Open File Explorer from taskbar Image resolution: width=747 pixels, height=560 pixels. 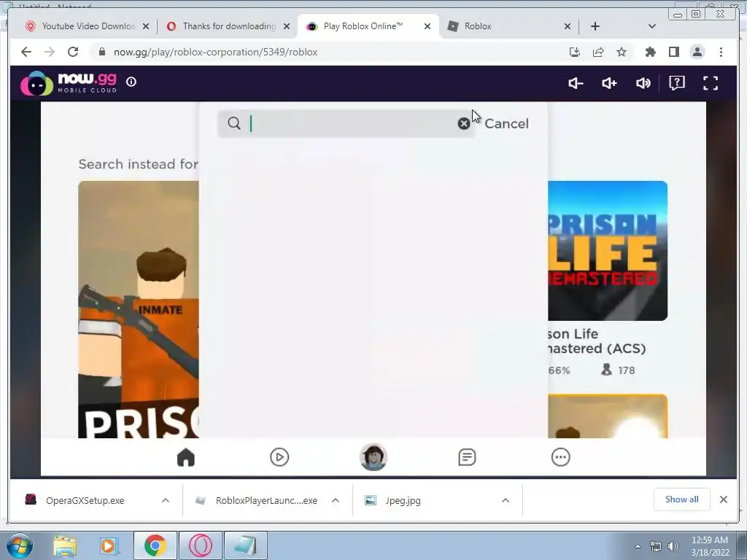tap(65, 545)
